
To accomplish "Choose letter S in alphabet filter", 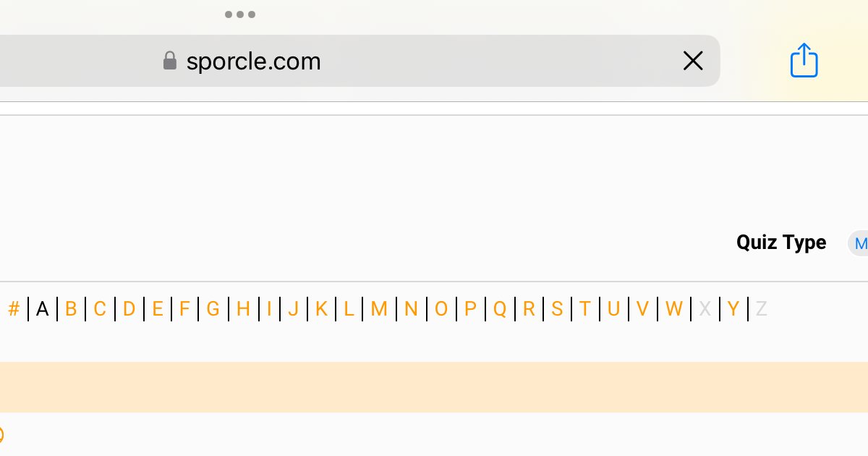I will tap(557, 309).
